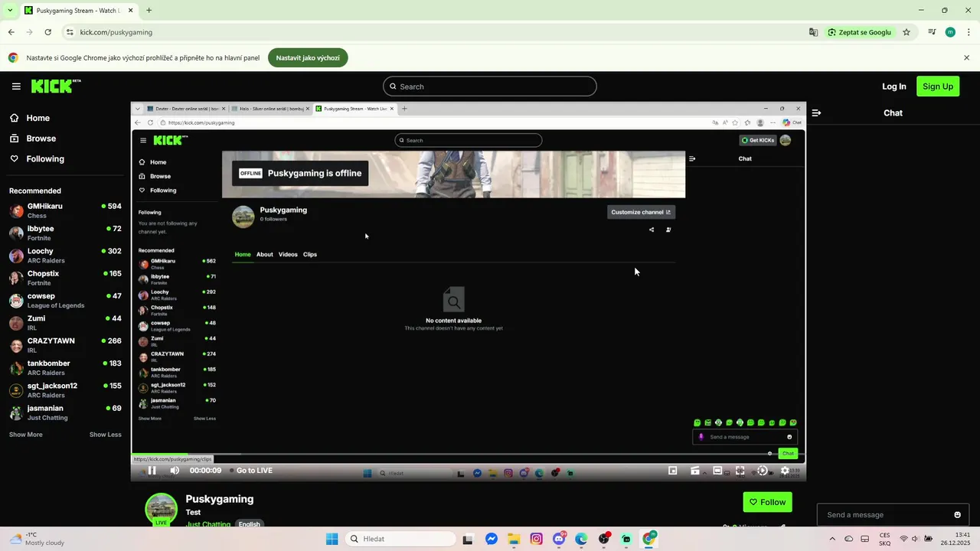Click Zeptat se Googlu button
This screenshot has height=551, width=980.
(859, 32)
